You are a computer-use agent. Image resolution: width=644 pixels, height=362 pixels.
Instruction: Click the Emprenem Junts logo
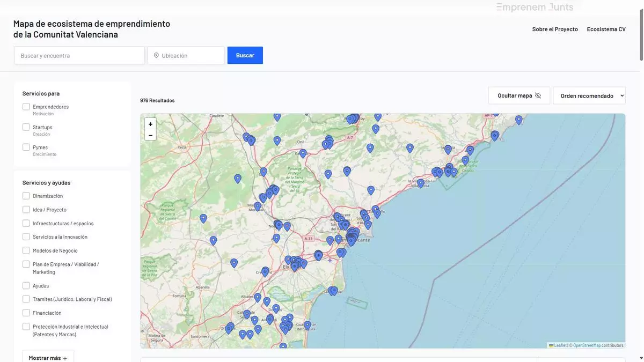(x=535, y=7)
